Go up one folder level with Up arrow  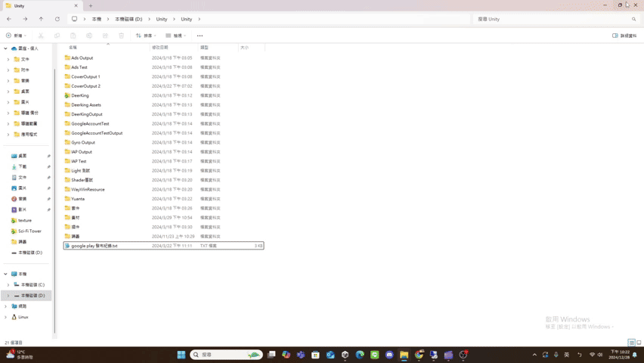click(x=41, y=19)
